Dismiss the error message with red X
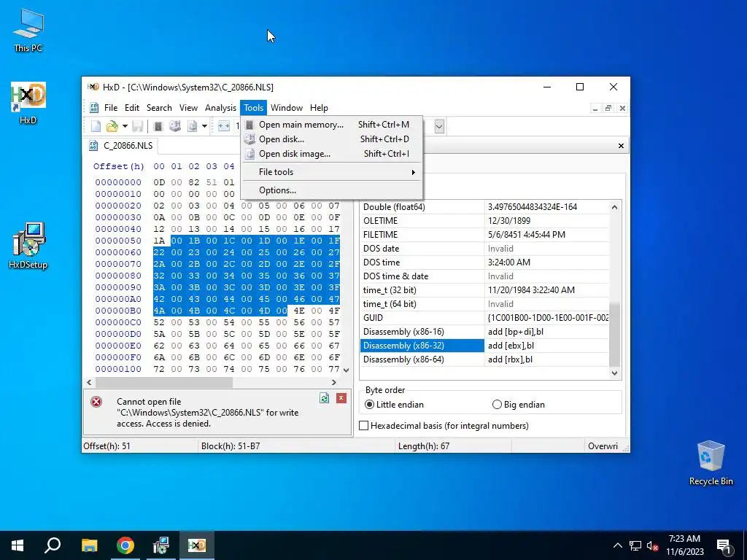The image size is (747, 560). pyautogui.click(x=341, y=398)
